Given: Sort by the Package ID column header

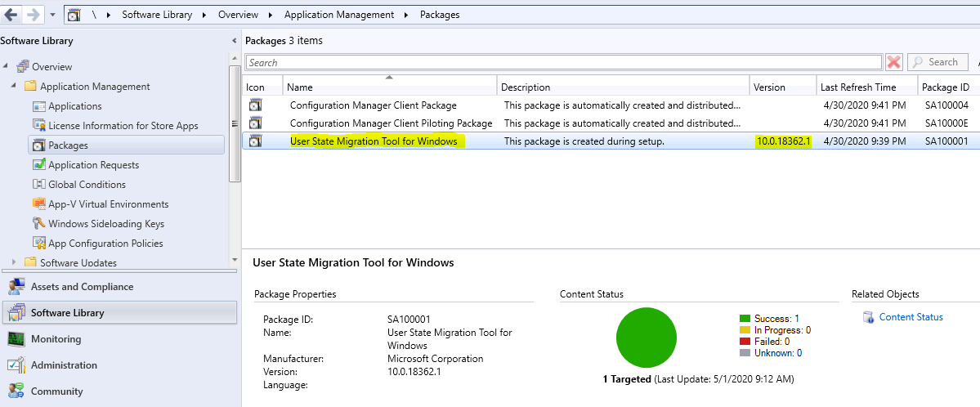Looking at the screenshot, I should 948,87.
